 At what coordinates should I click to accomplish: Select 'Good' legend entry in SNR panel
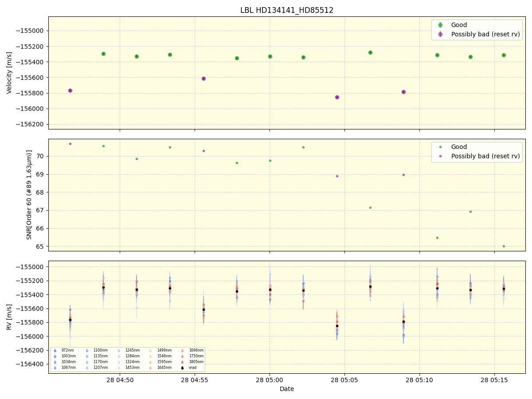(459, 147)
